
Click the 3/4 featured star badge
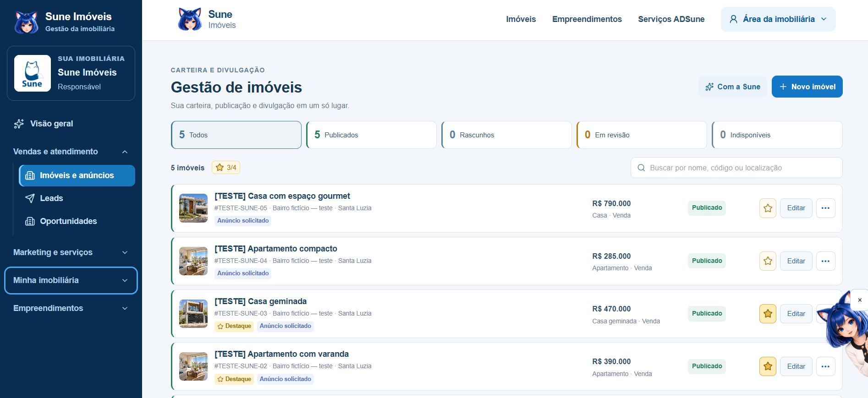tap(226, 168)
